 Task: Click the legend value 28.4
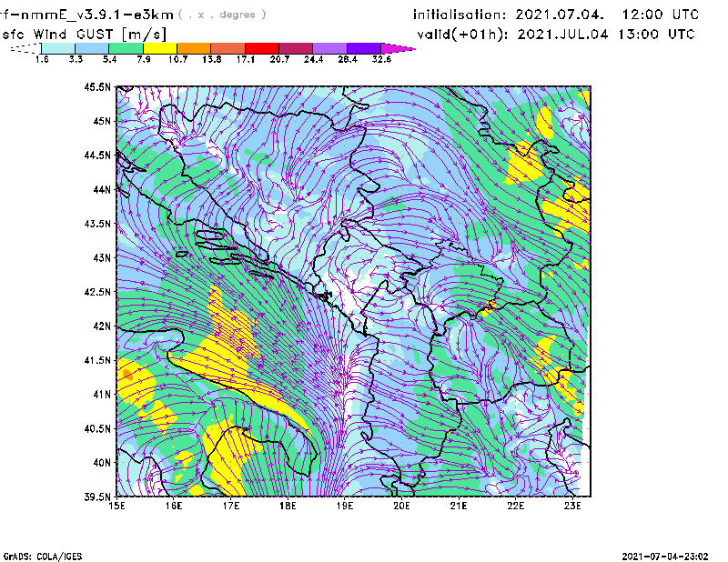point(348,59)
